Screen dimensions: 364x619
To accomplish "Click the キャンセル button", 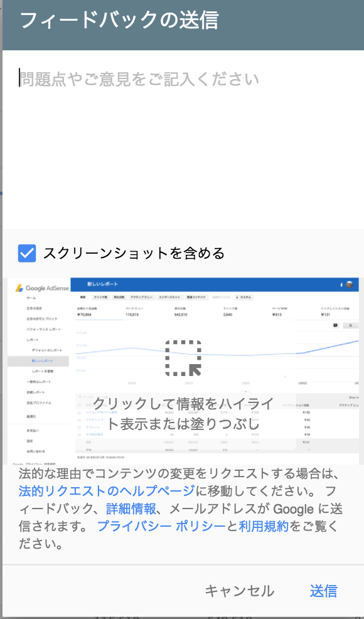I will point(239,591).
